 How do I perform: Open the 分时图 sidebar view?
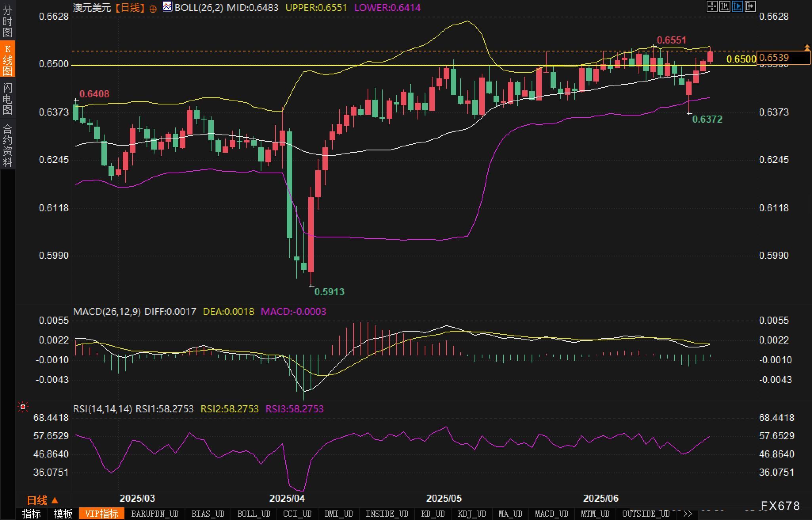(x=8, y=21)
